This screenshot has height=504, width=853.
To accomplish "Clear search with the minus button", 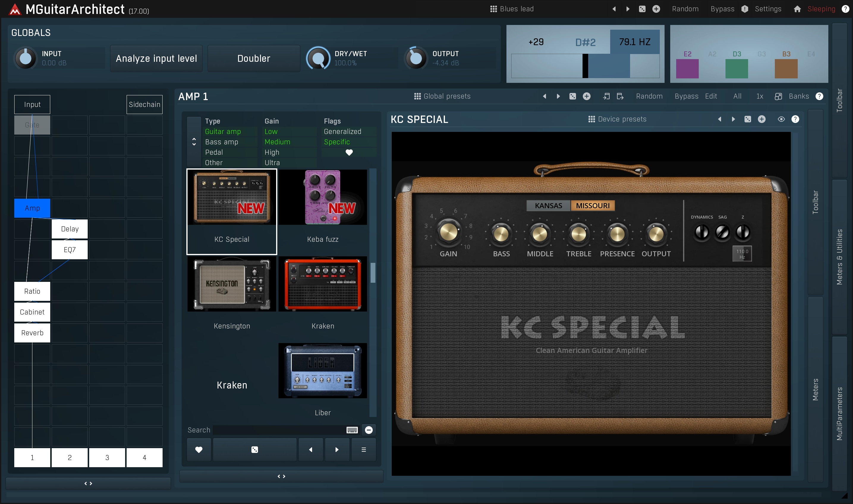I will coord(369,430).
